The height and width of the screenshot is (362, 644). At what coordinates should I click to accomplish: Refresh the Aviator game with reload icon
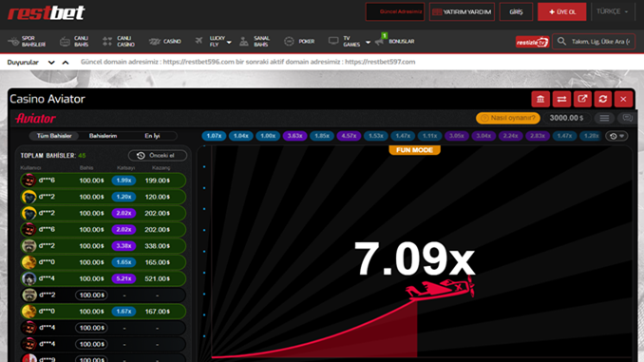click(603, 99)
